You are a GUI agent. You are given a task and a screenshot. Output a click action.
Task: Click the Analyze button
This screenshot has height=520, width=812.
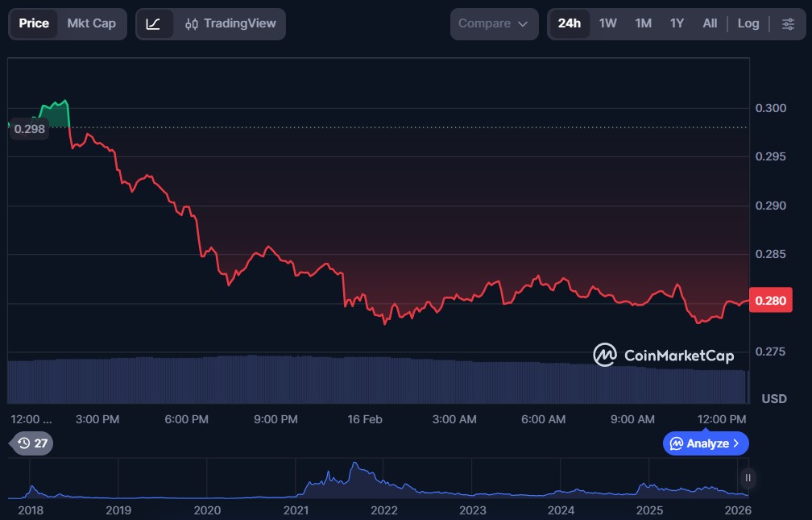click(701, 443)
